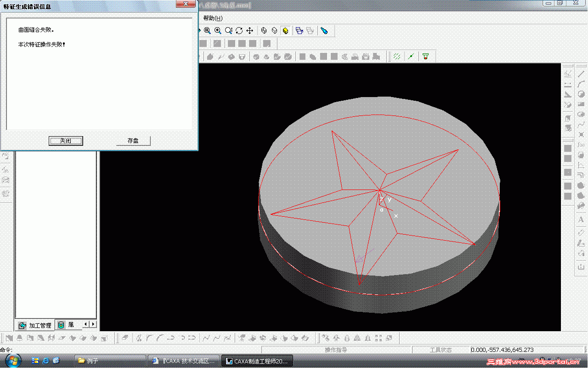588x368 pixels.
Task: Open the 帮助(H) menu
Action: (213, 18)
